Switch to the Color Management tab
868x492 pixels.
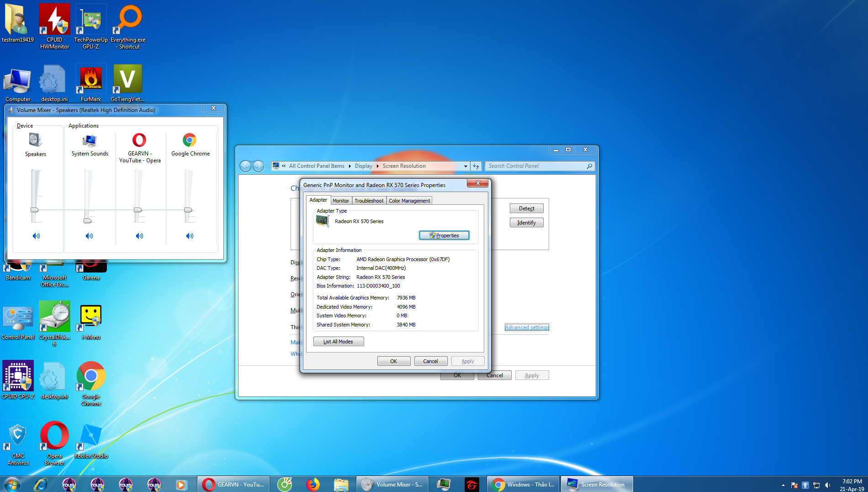pos(409,201)
